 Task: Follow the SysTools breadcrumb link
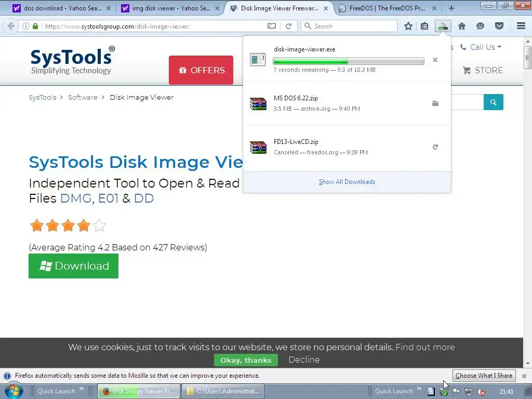point(43,97)
